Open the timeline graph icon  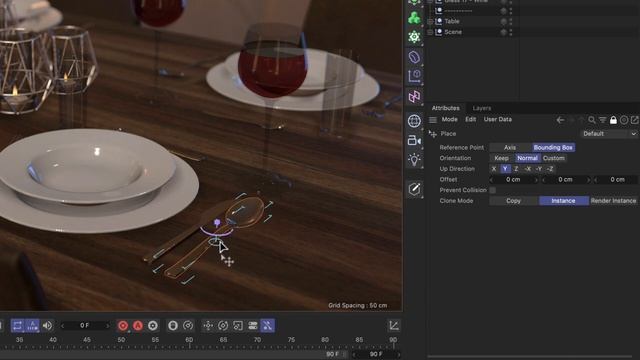[394, 326]
